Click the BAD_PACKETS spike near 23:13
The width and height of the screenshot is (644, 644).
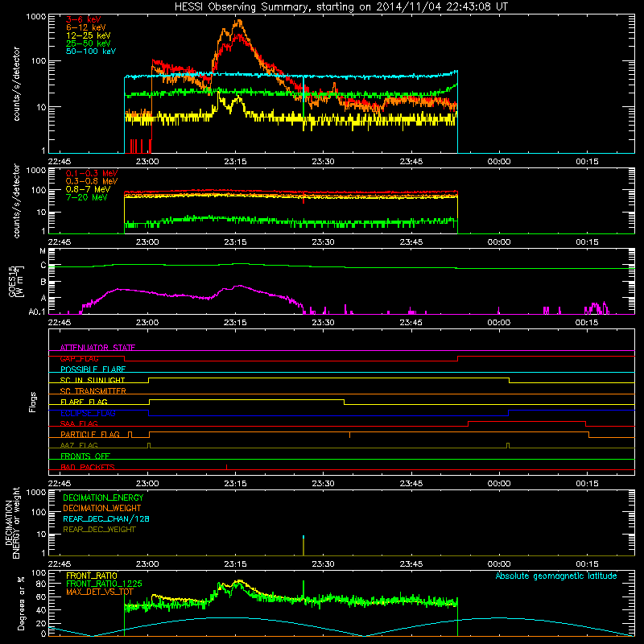tap(227, 467)
